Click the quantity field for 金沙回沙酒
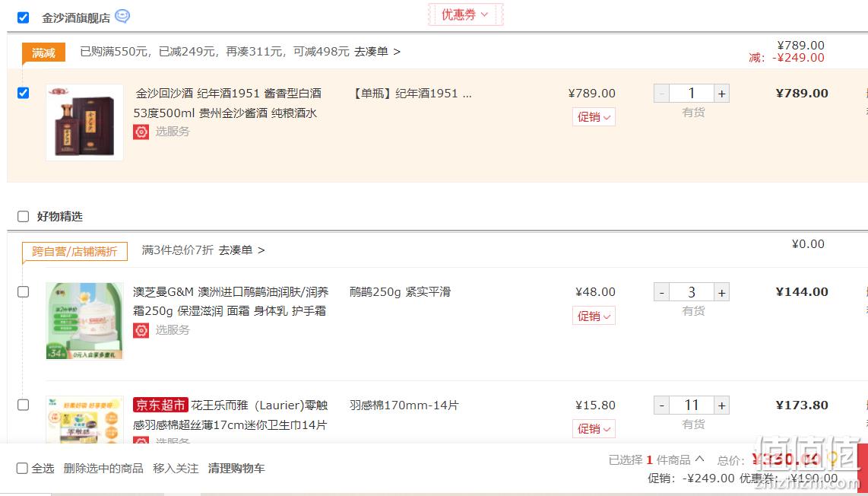The image size is (868, 496). tap(692, 94)
